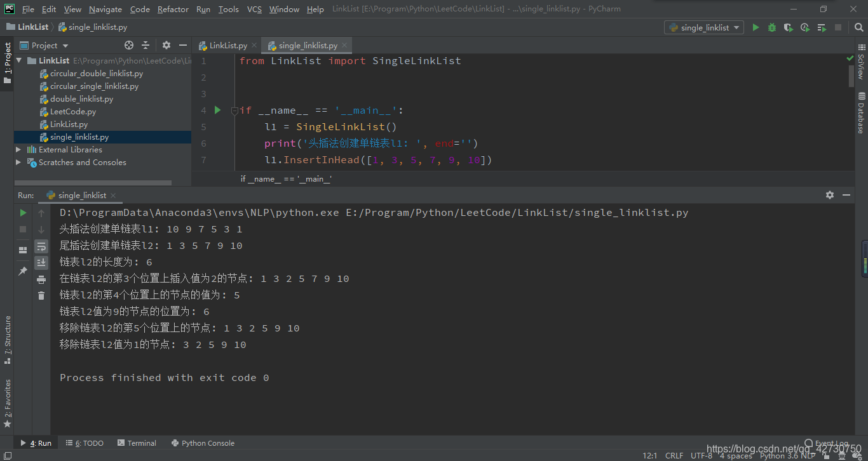This screenshot has height=461, width=868.
Task: Toggle soft-wrap in the Run console
Action: (x=41, y=246)
